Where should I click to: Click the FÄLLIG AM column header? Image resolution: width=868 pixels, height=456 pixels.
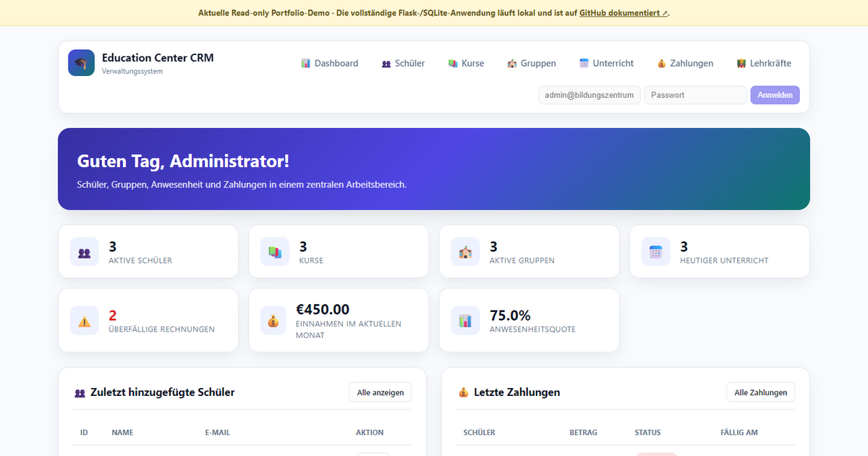(739, 433)
